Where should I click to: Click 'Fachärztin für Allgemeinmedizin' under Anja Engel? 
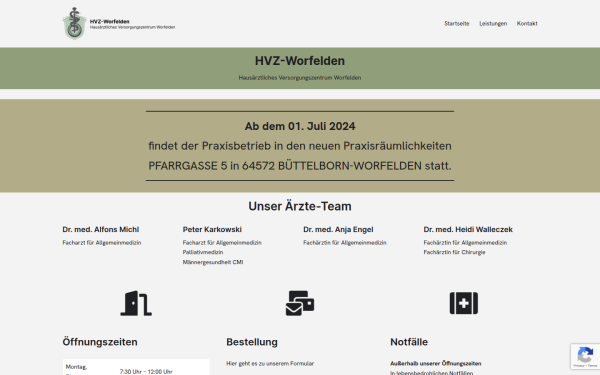click(x=345, y=243)
